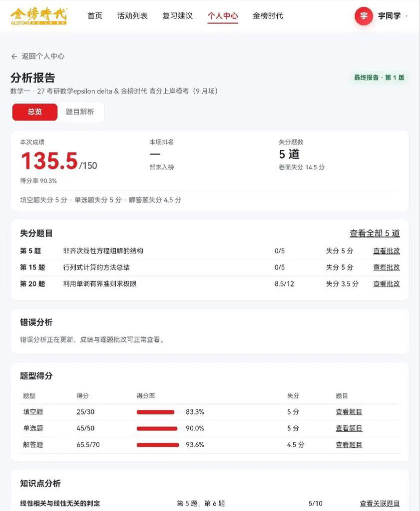Open 查看批改 for 第 5 题

click(387, 250)
